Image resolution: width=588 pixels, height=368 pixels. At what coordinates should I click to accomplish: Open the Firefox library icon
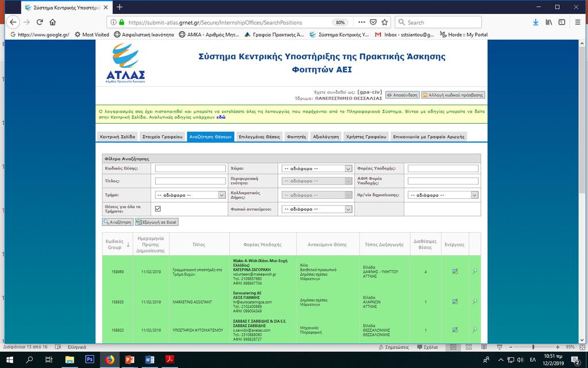(548, 22)
